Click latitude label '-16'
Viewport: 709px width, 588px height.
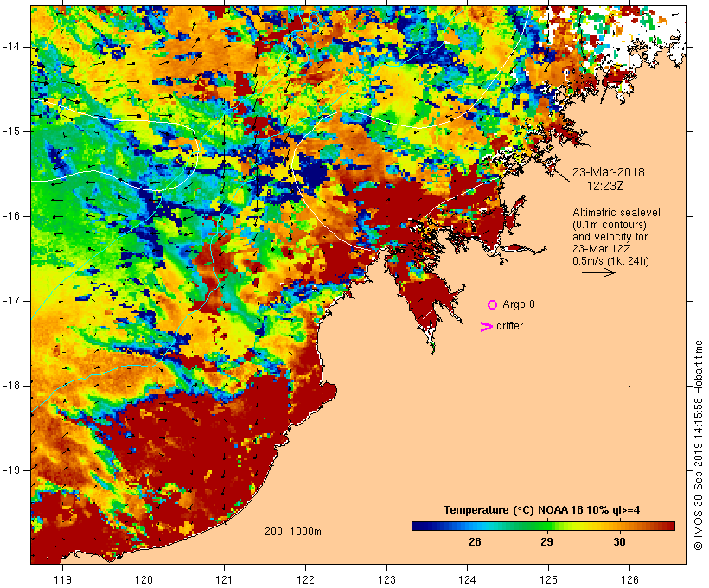coord(11,216)
